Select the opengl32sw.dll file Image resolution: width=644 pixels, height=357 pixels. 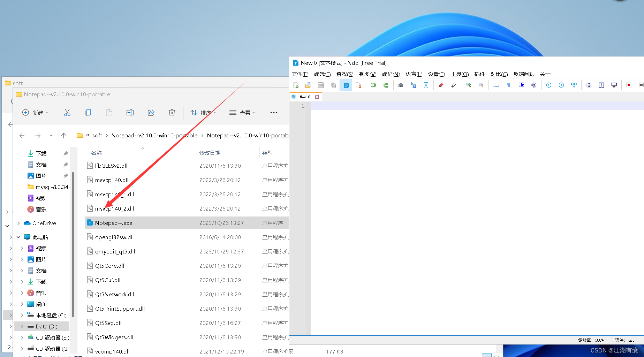point(187,237)
